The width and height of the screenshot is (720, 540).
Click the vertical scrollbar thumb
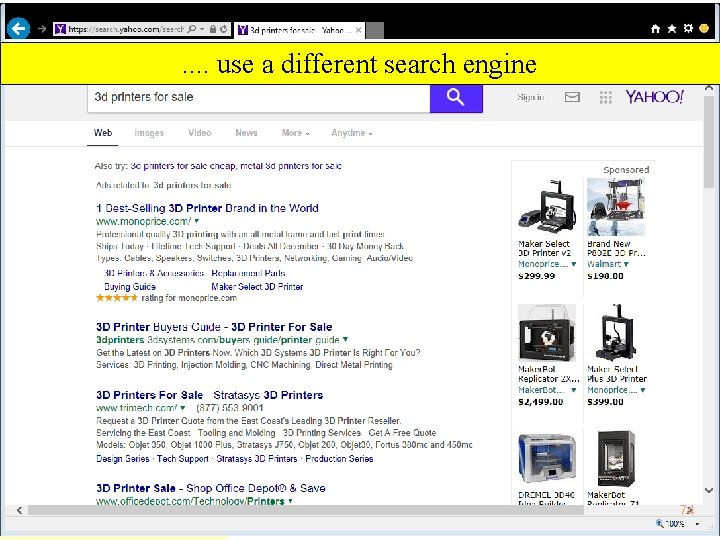pos(709,140)
